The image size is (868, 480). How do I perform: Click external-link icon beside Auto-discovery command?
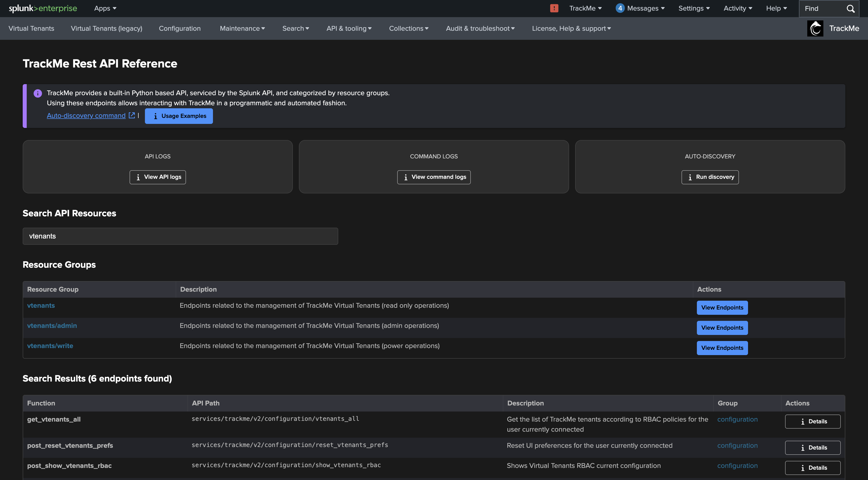pyautogui.click(x=132, y=115)
